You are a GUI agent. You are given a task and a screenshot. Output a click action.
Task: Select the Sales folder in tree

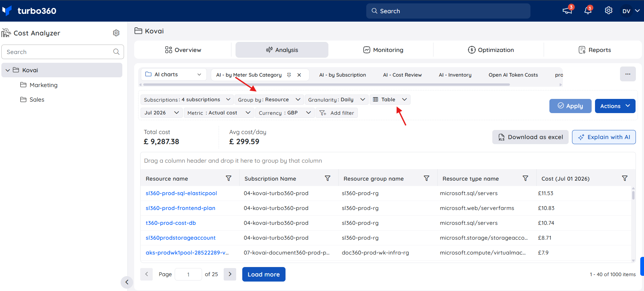(37, 100)
